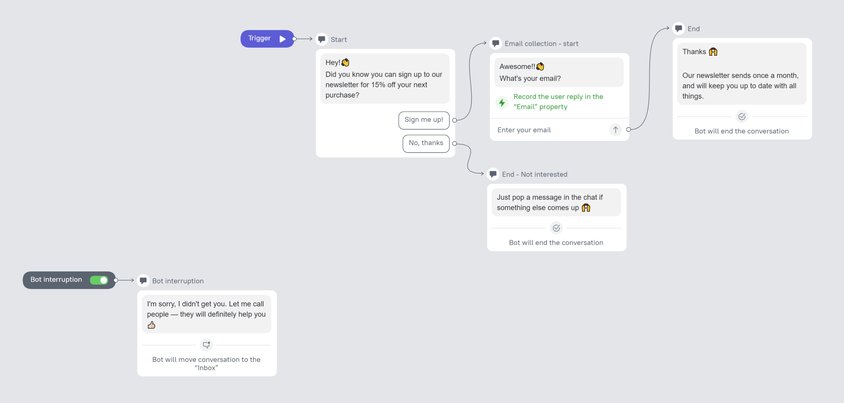Select the End - Not interested chat icon
The height and width of the screenshot is (403, 844).
[x=493, y=174]
